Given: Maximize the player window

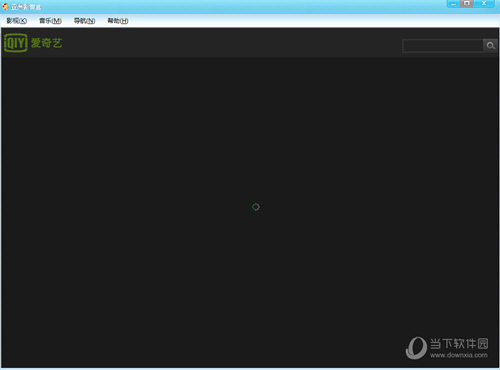Looking at the screenshot, I should (467, 4).
